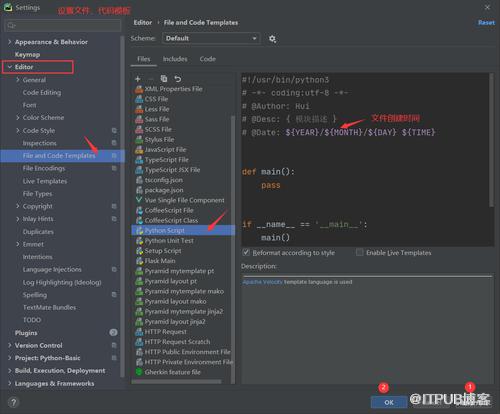Screen dimensions: 500x414
Task: Expand the General subsection
Action: (x=18, y=80)
